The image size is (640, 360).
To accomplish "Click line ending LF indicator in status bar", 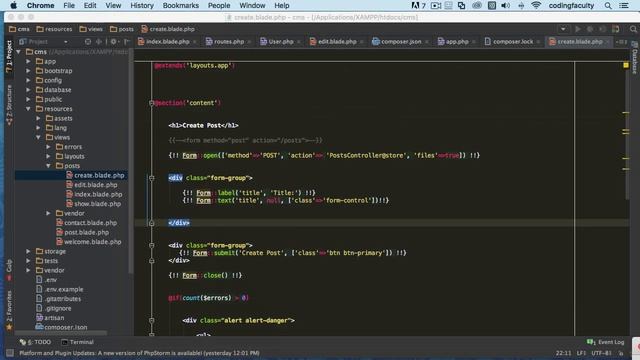I will (581, 353).
